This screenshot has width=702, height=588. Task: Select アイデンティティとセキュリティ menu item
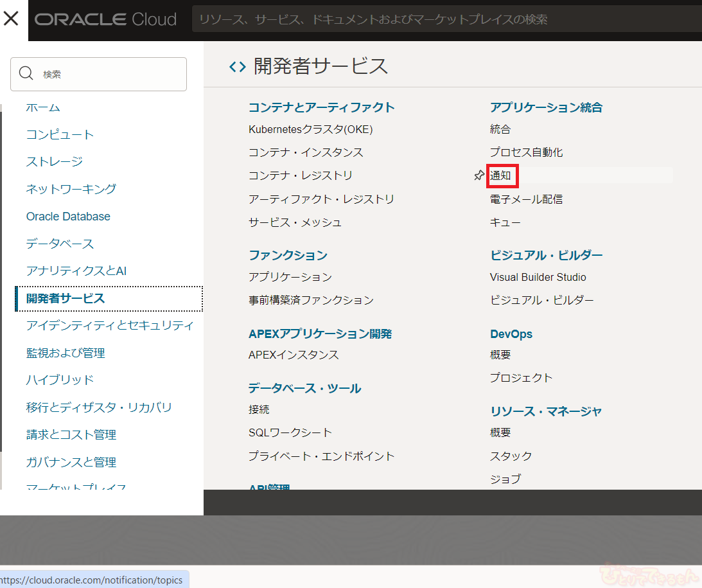click(110, 325)
